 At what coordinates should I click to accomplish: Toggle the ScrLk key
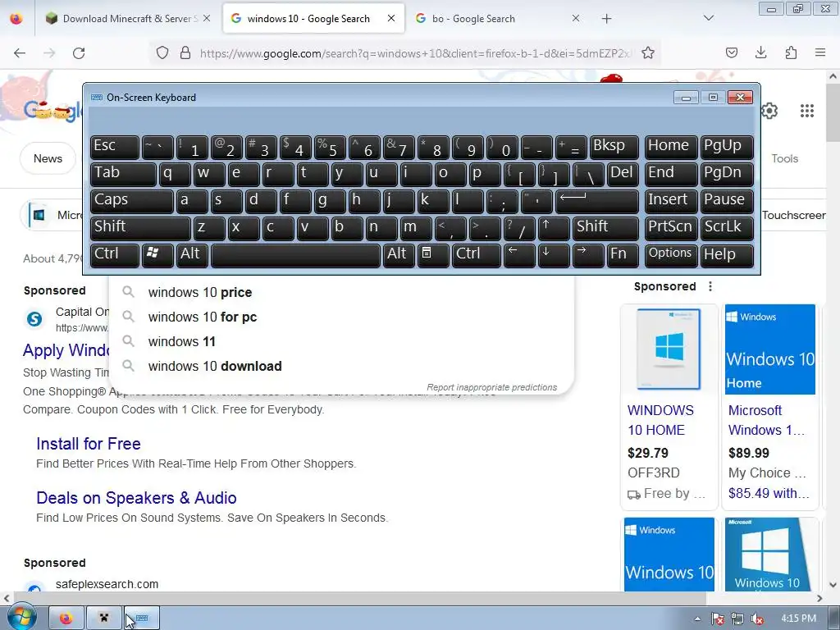pyautogui.click(x=727, y=227)
